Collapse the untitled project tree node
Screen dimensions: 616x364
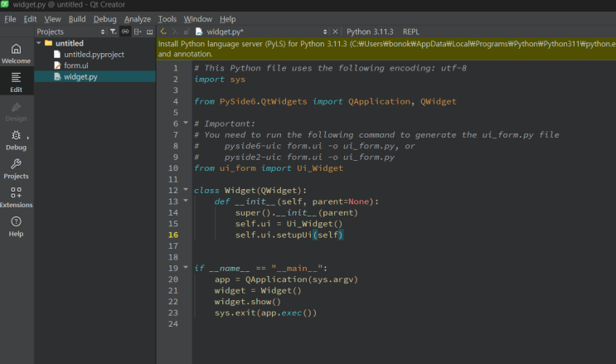38,43
